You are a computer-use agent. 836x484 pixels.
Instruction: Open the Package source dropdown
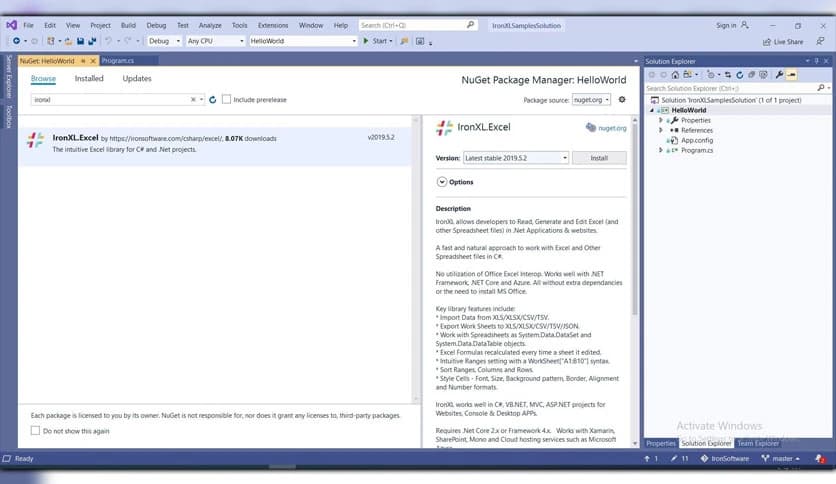point(590,100)
